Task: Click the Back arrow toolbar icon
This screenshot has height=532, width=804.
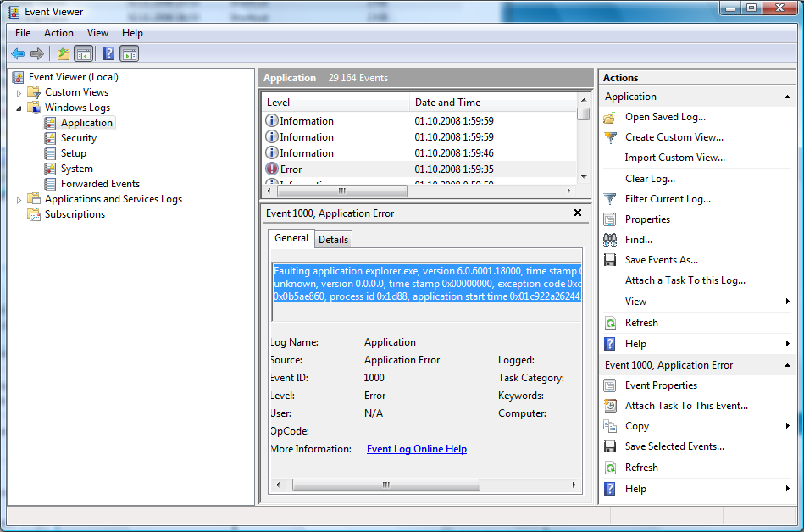Action: point(18,54)
